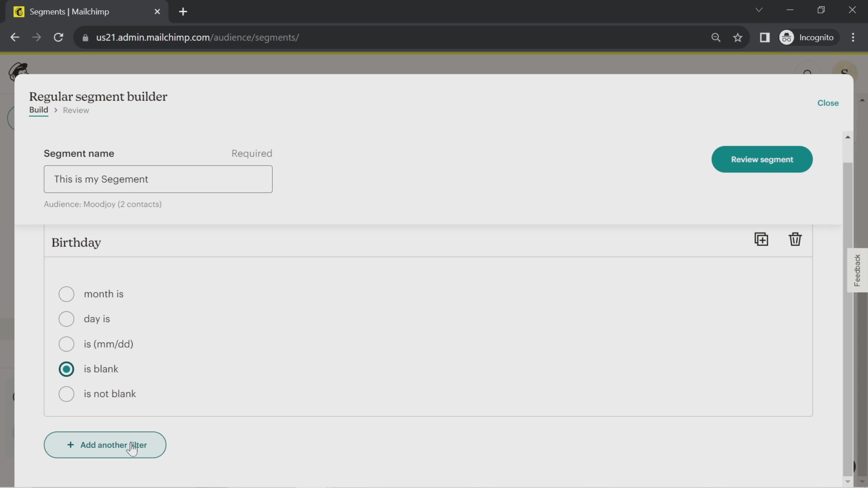Click the browser back arrow
868x488 pixels.
click(x=14, y=37)
